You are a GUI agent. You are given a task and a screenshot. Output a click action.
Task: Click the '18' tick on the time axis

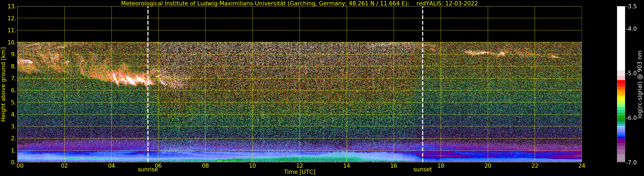[x=441, y=166]
